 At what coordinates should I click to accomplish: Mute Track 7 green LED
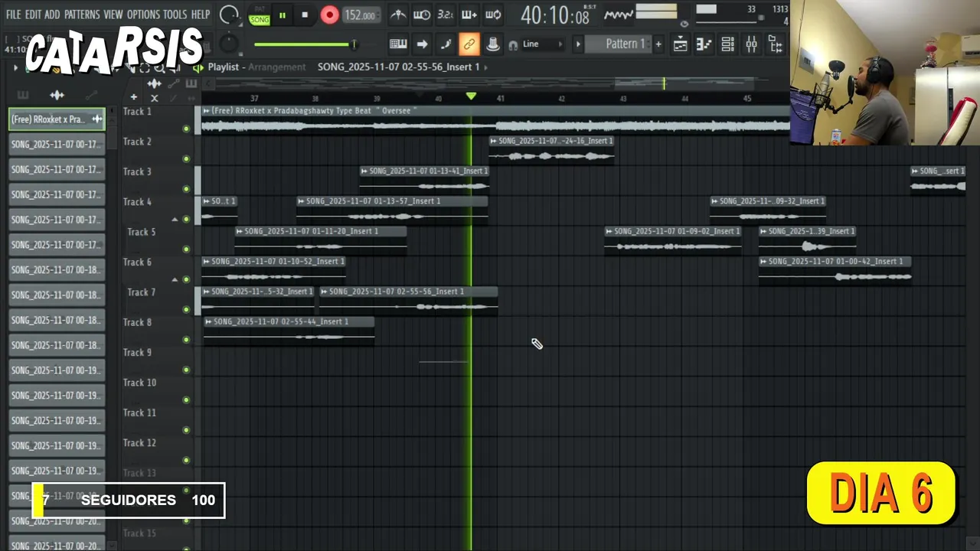coord(186,310)
